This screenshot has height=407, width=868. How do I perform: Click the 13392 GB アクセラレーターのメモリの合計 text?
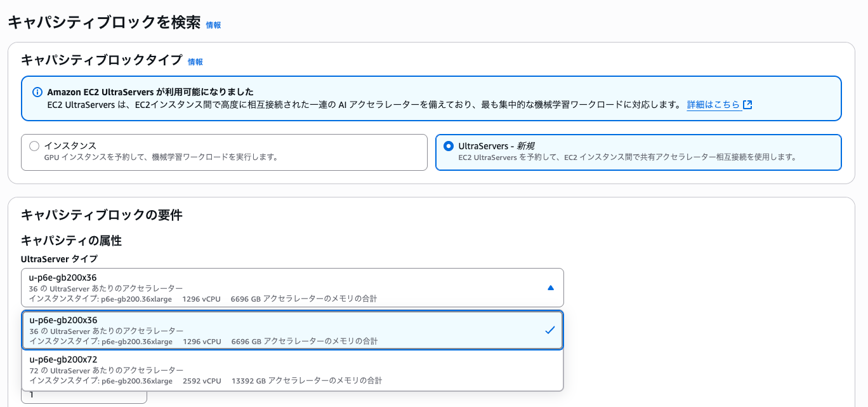point(307,380)
